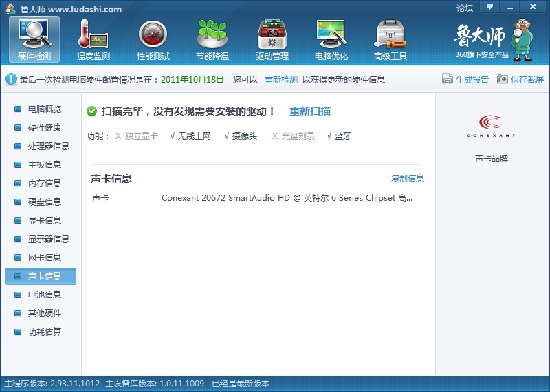Open the 硬件检测 hardware detection icon
The height and width of the screenshot is (392, 550).
[34, 39]
